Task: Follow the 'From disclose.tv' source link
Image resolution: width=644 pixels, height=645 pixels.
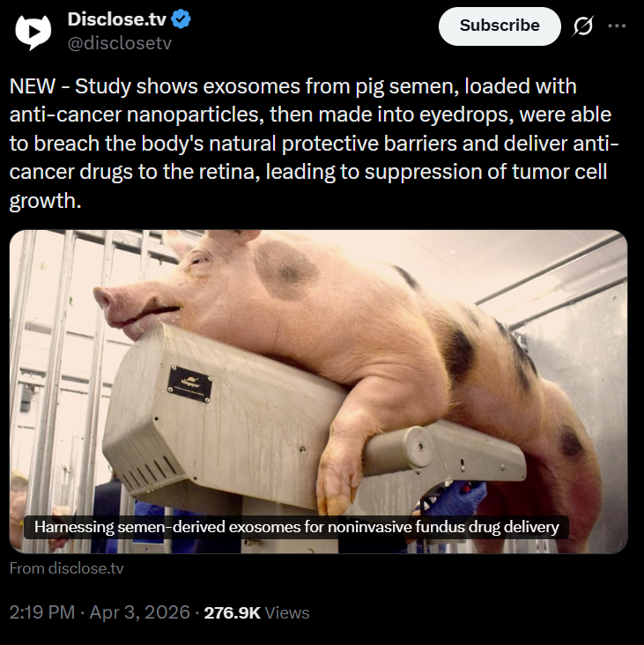Action: click(x=67, y=568)
